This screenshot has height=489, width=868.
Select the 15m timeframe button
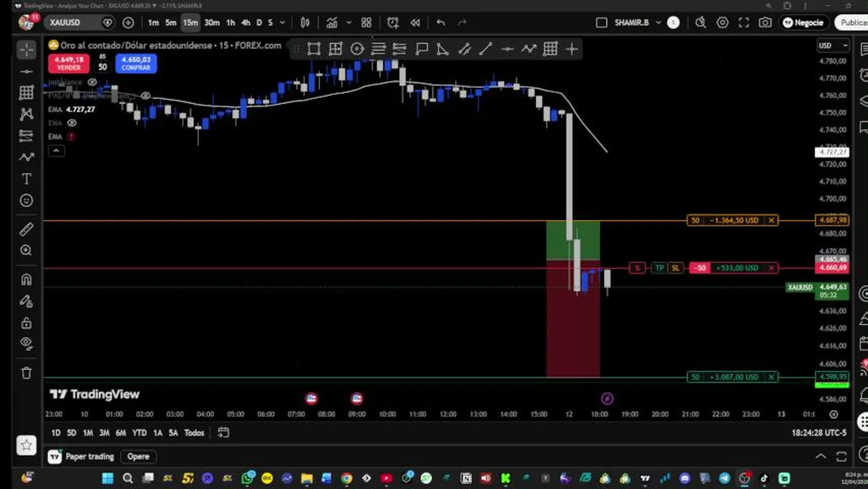pos(190,22)
